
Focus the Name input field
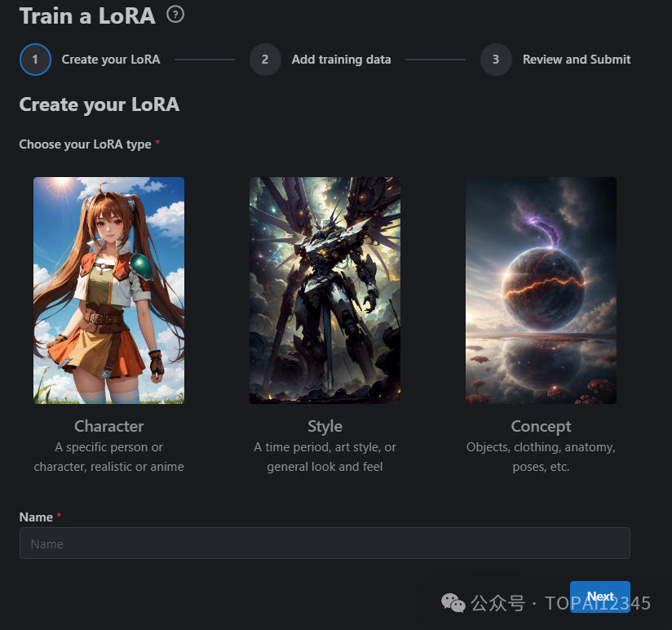[325, 543]
